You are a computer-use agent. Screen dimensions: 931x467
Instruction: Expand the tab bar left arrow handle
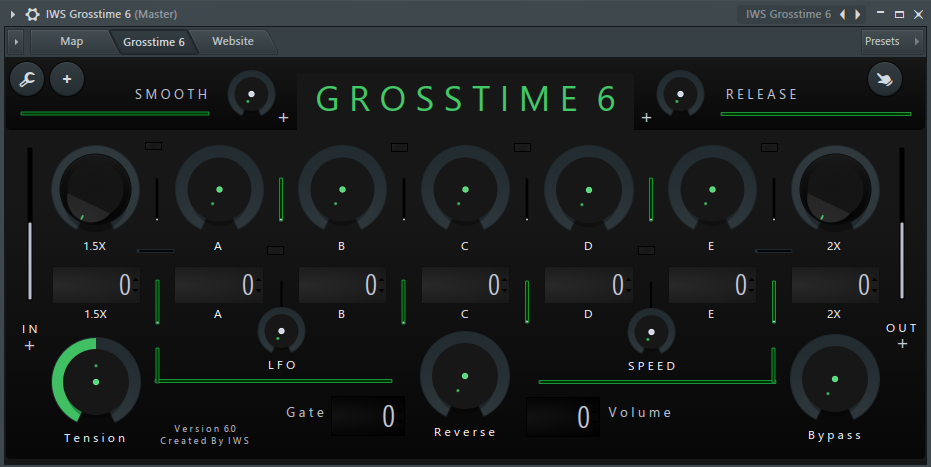tap(16, 42)
